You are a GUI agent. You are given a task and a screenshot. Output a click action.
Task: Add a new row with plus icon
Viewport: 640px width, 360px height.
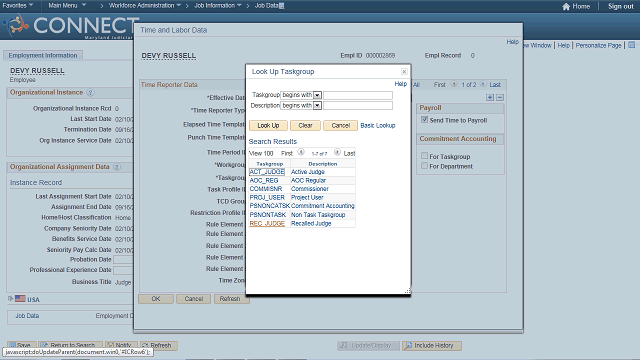490,98
